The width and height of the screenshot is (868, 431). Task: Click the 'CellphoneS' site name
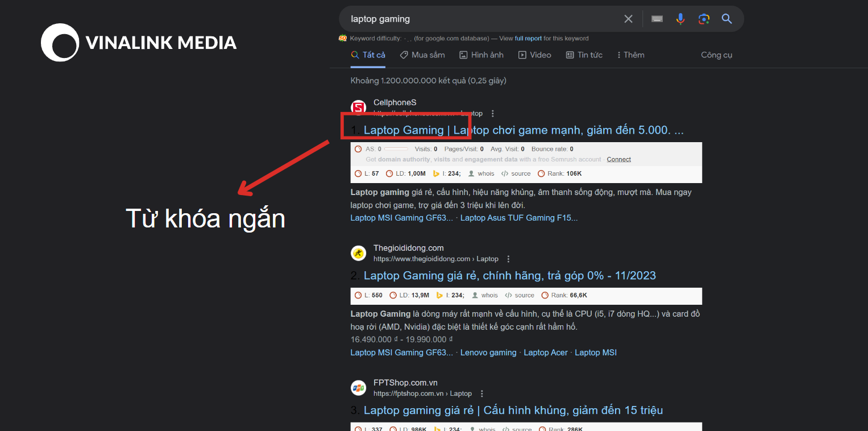[395, 102]
